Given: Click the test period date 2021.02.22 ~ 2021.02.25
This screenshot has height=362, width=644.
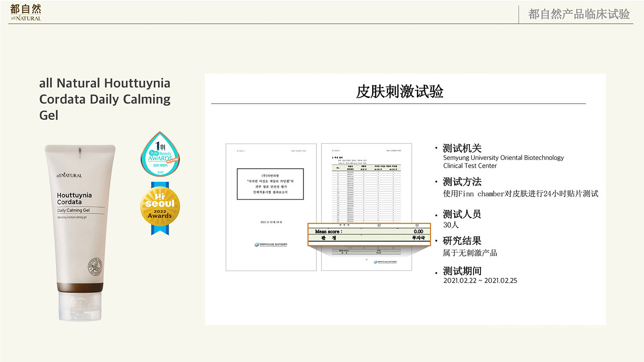Looking at the screenshot, I should click(480, 281).
